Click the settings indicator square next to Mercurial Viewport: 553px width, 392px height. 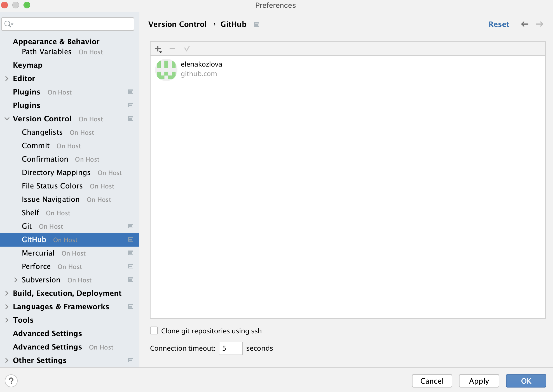pyautogui.click(x=130, y=253)
